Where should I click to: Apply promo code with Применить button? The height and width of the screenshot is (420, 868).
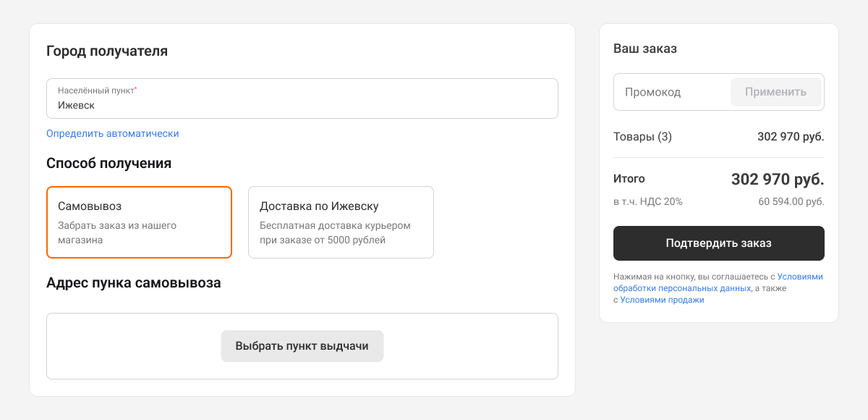tap(775, 92)
